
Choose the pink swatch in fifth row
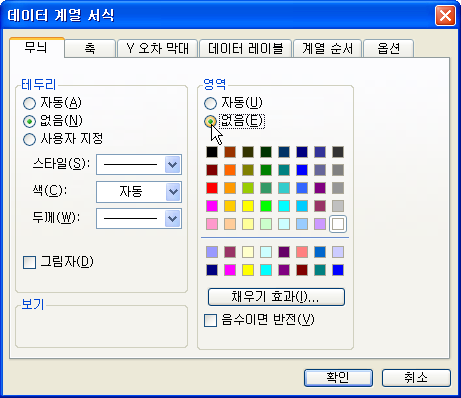coord(212,224)
